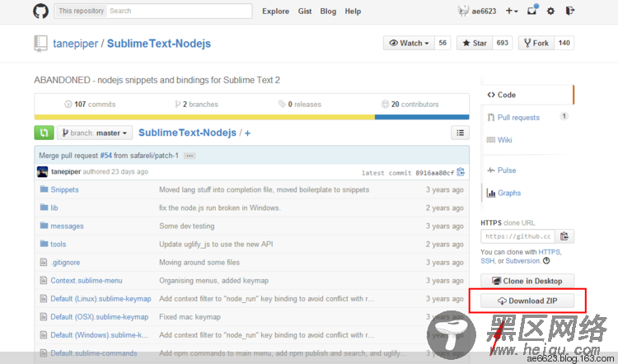This screenshot has height=364, width=618.
Task: Copy the HTTPS clone URL to clipboard
Action: 564,236
